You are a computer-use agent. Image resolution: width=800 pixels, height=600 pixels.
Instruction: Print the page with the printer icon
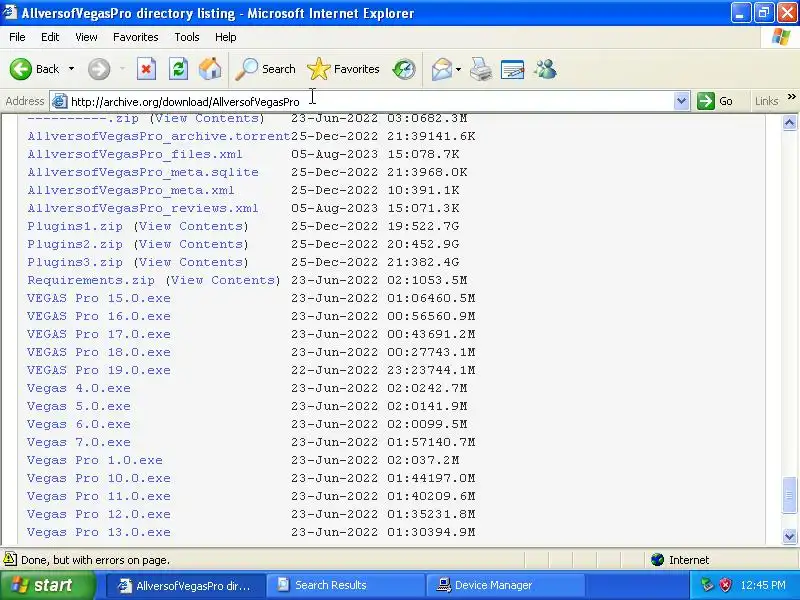pyautogui.click(x=481, y=69)
